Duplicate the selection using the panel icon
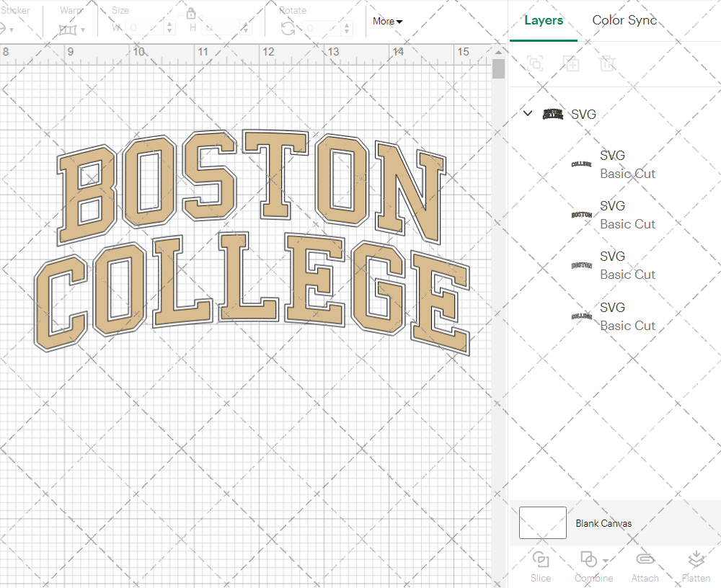The image size is (721, 588). [571, 63]
